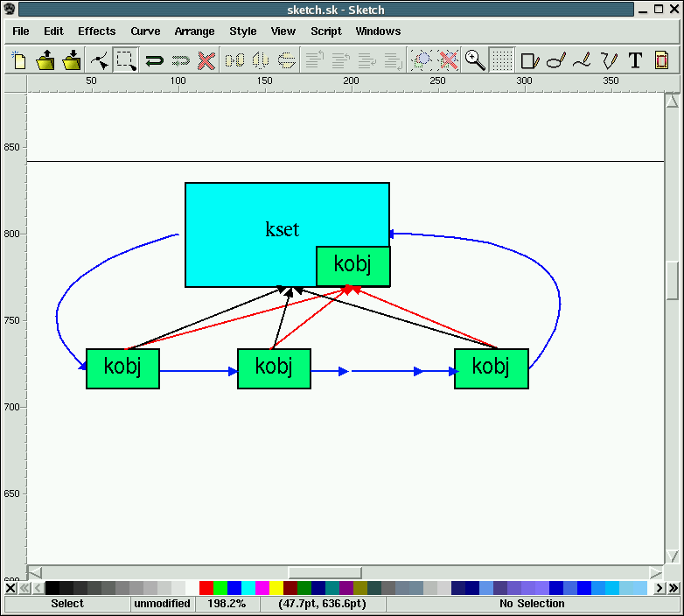684x616 pixels.
Task: Select the freehand curve drawing tool
Action: [x=582, y=60]
